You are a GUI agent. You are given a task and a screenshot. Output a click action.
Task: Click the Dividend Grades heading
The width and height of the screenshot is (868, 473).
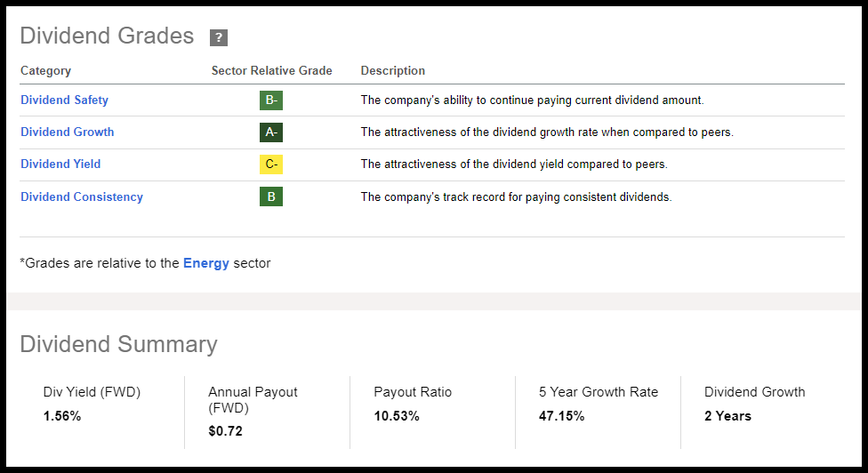click(107, 36)
